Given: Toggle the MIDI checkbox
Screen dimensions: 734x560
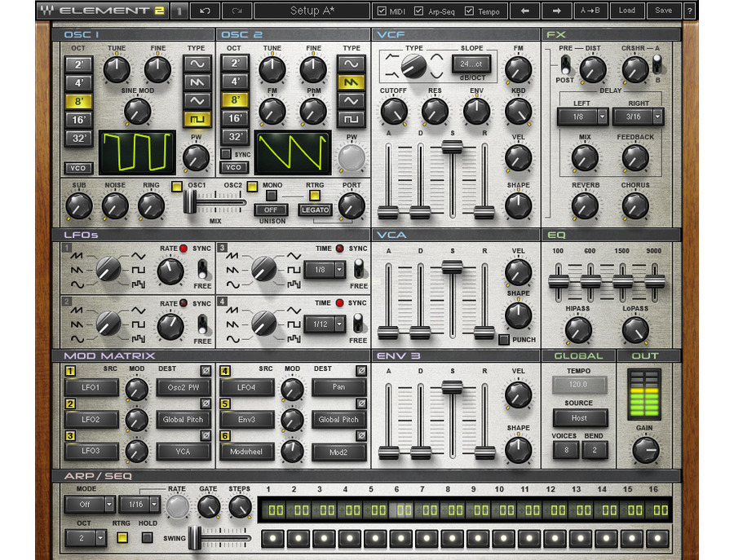Looking at the screenshot, I should (382, 11).
